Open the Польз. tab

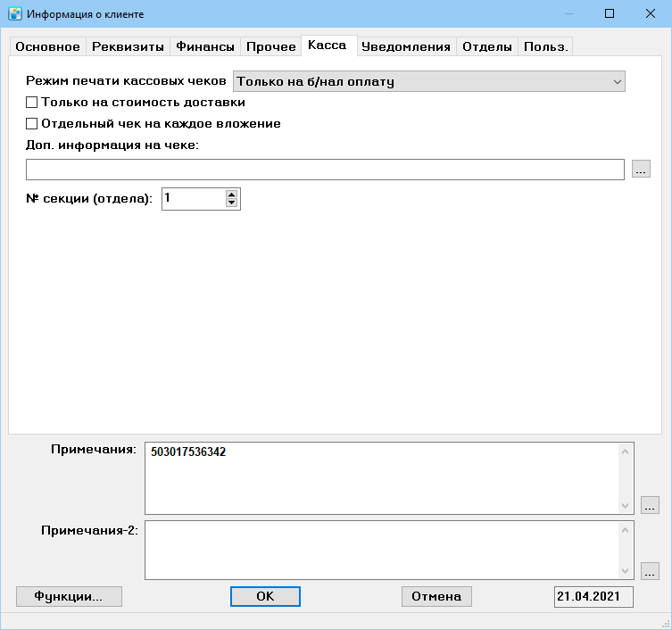point(545,46)
